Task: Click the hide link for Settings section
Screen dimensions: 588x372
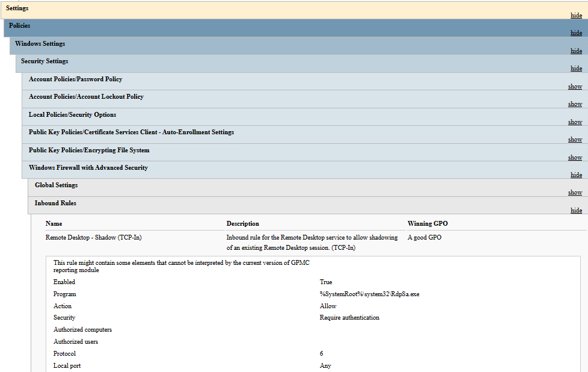Action: click(576, 16)
